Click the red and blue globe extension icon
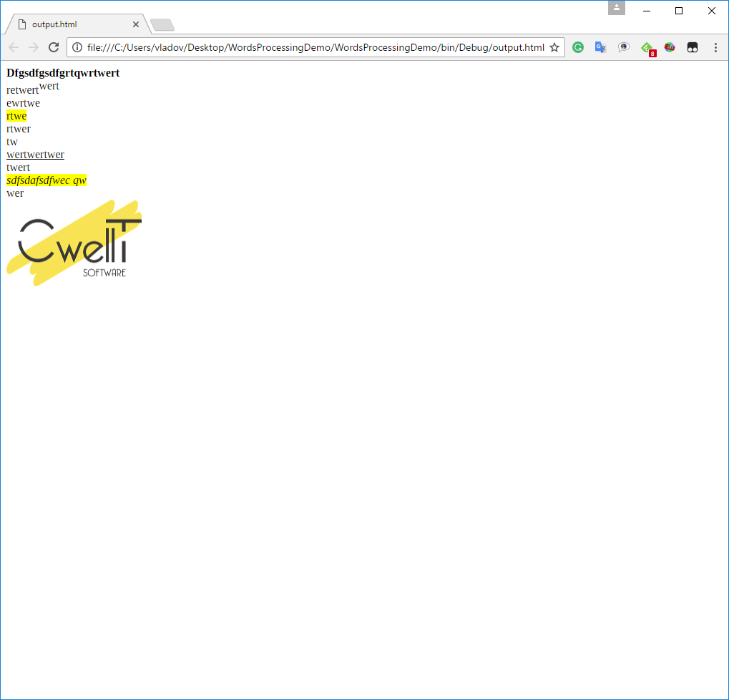The height and width of the screenshot is (700, 729). click(670, 47)
